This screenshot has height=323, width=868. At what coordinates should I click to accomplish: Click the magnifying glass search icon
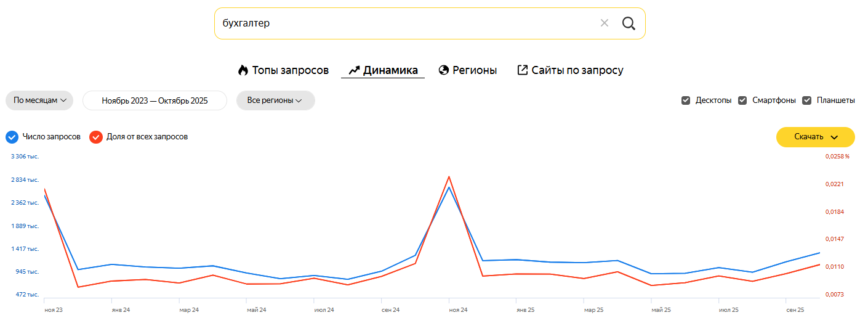coord(628,23)
